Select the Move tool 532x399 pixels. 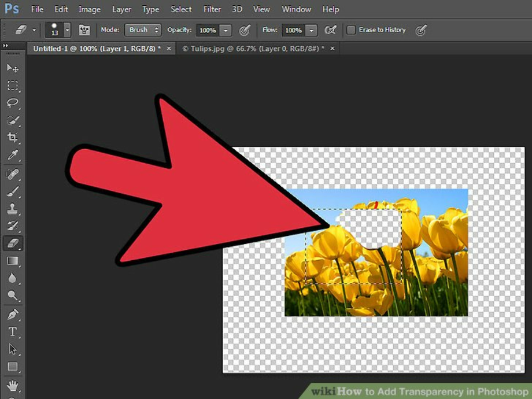[13, 68]
